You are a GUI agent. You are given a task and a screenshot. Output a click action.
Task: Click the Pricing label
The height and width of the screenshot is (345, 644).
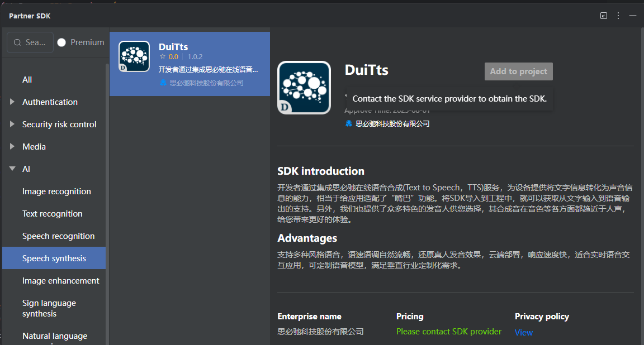(410, 317)
